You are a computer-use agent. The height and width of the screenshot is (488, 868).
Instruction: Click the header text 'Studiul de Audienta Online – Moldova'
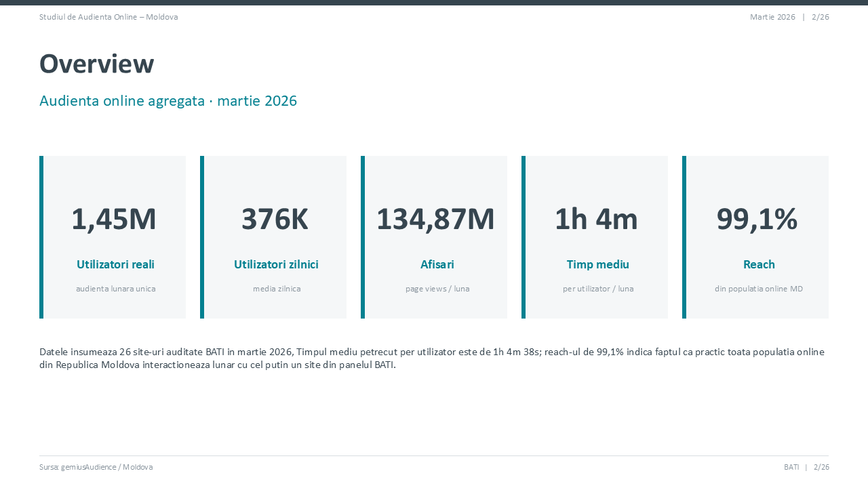[x=108, y=17]
